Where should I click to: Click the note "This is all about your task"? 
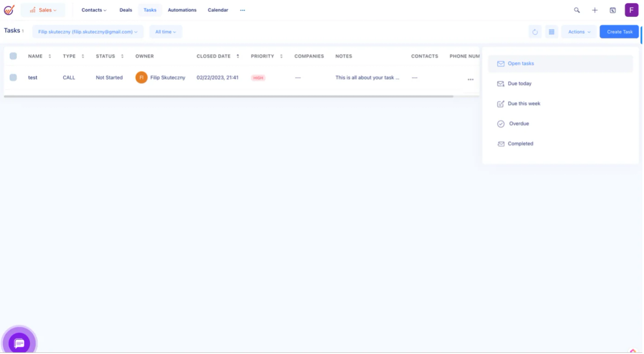368,78
